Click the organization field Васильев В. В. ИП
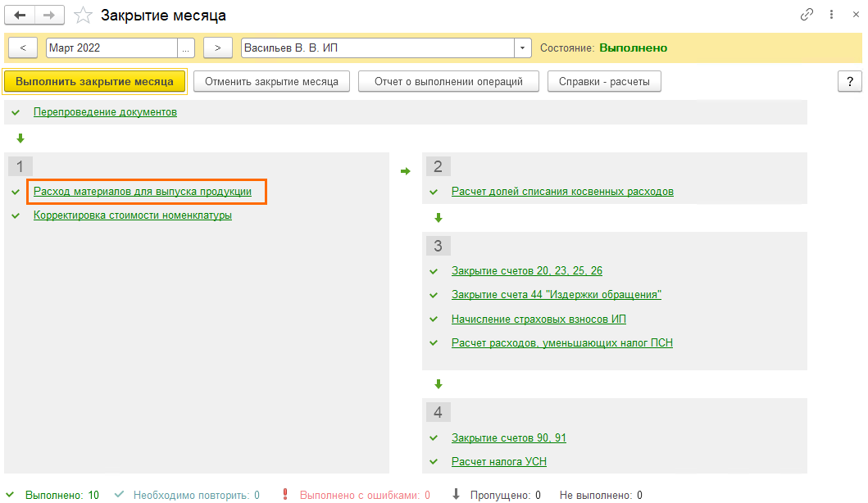The height and width of the screenshot is (503, 868). (x=378, y=48)
